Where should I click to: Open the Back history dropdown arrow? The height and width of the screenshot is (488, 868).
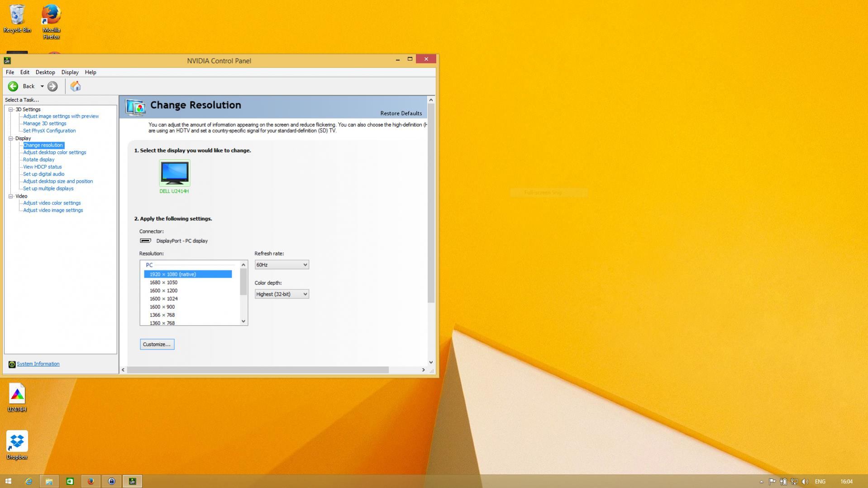42,86
